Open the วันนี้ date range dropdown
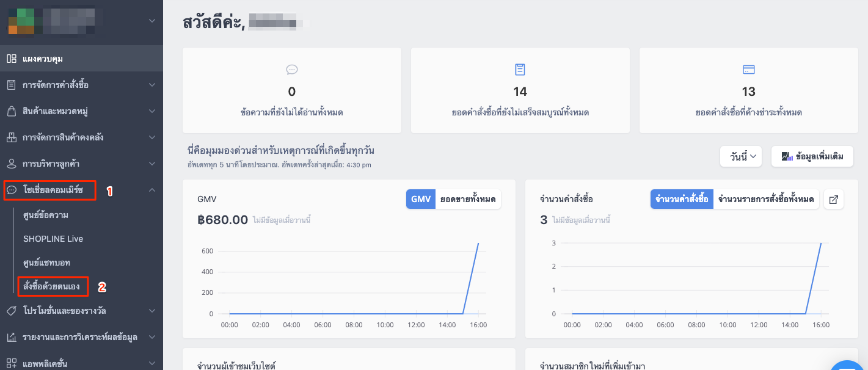The width and height of the screenshot is (868, 370). (742, 156)
